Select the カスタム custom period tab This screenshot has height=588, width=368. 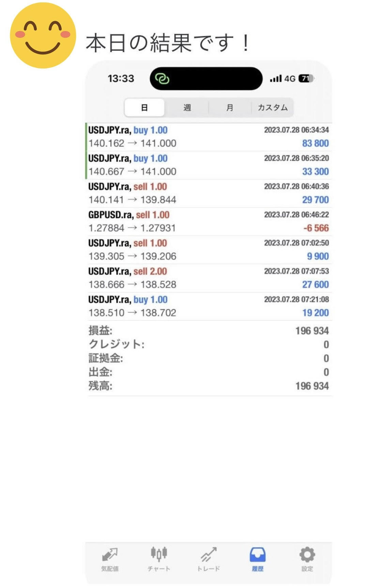pos(273,108)
